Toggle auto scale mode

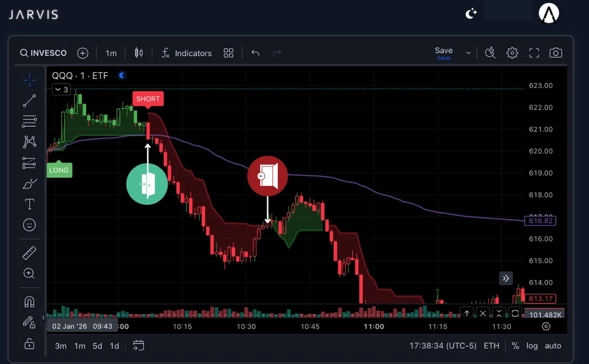[553, 346]
